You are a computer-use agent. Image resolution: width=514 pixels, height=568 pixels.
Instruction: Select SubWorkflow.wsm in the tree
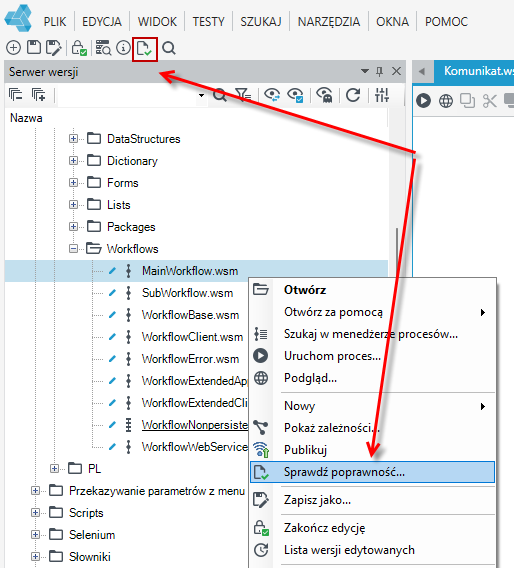coord(187,293)
